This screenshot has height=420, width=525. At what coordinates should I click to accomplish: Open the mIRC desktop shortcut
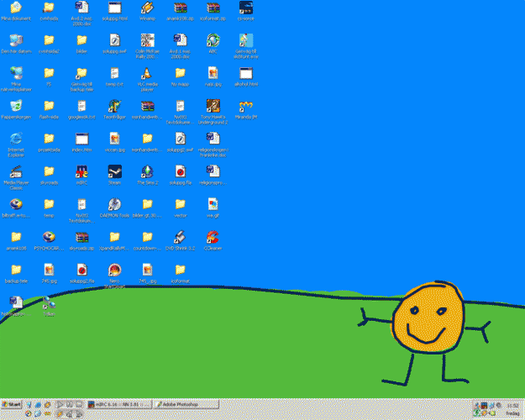click(81, 171)
